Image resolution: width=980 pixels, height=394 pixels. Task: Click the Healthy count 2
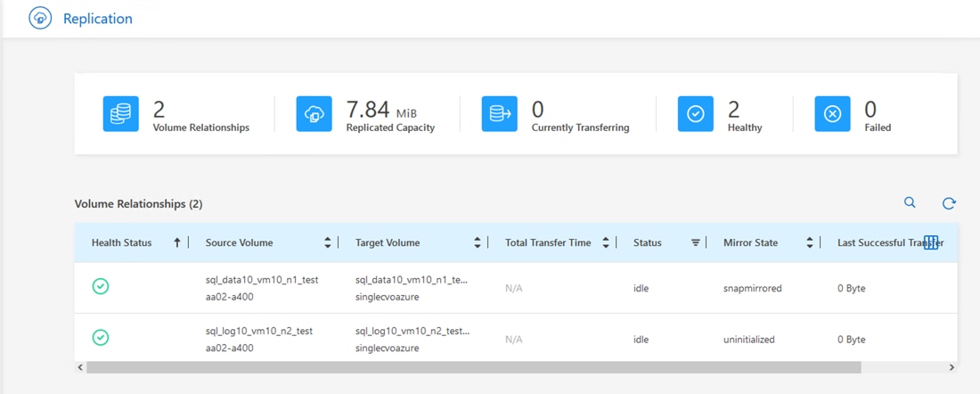(x=734, y=110)
